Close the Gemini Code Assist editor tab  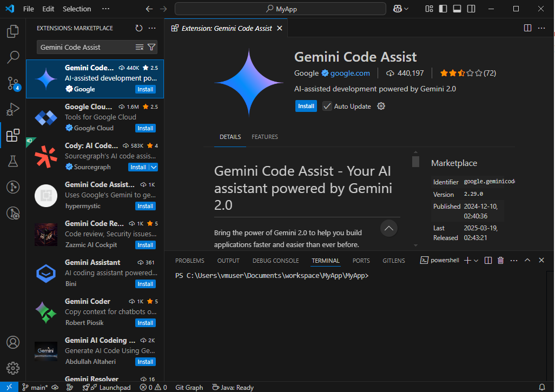coord(280,28)
